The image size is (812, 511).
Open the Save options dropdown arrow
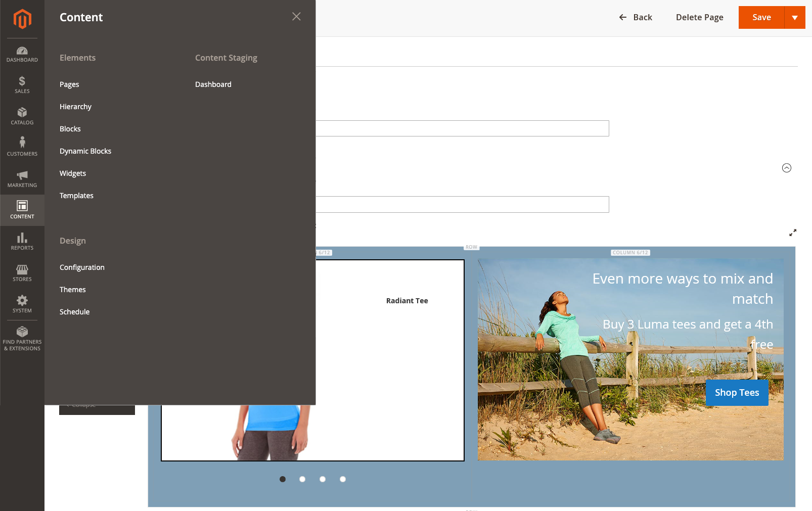(x=795, y=17)
